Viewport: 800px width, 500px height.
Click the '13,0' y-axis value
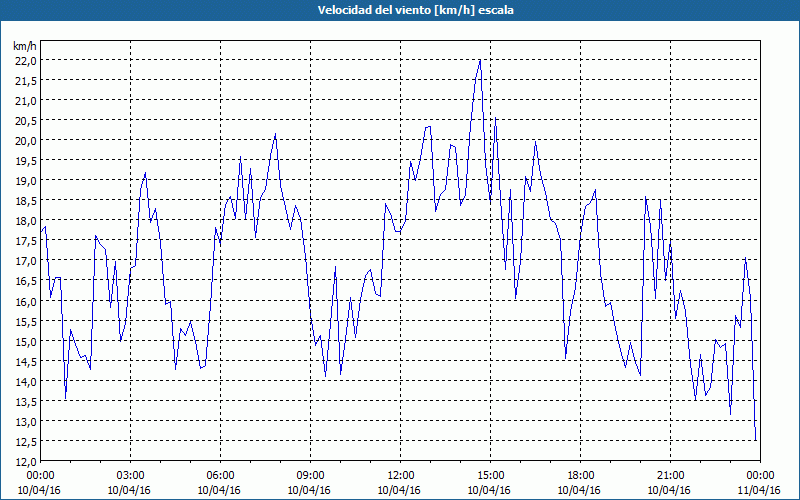[26, 421]
